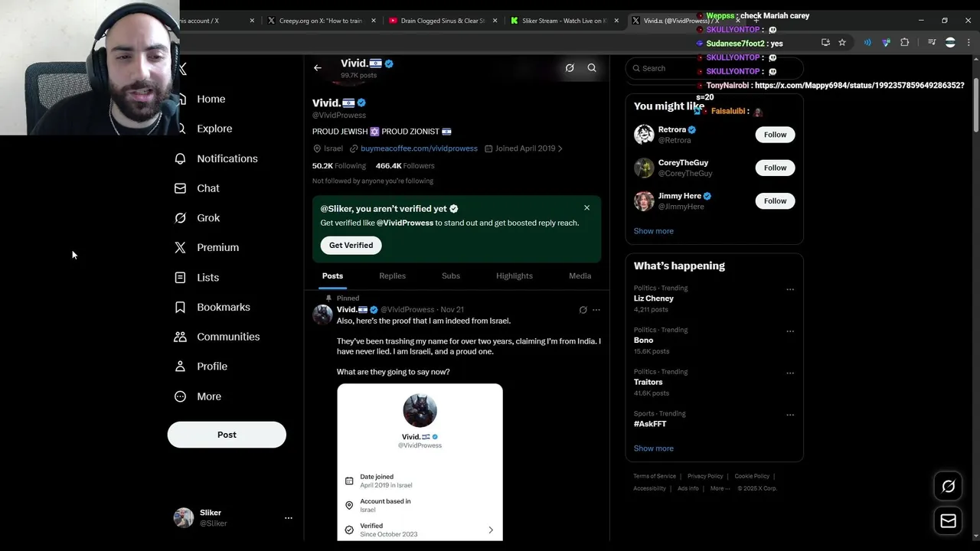The width and height of the screenshot is (980, 551).
Task: Open the 466.4K Followers list
Action: 405,165
